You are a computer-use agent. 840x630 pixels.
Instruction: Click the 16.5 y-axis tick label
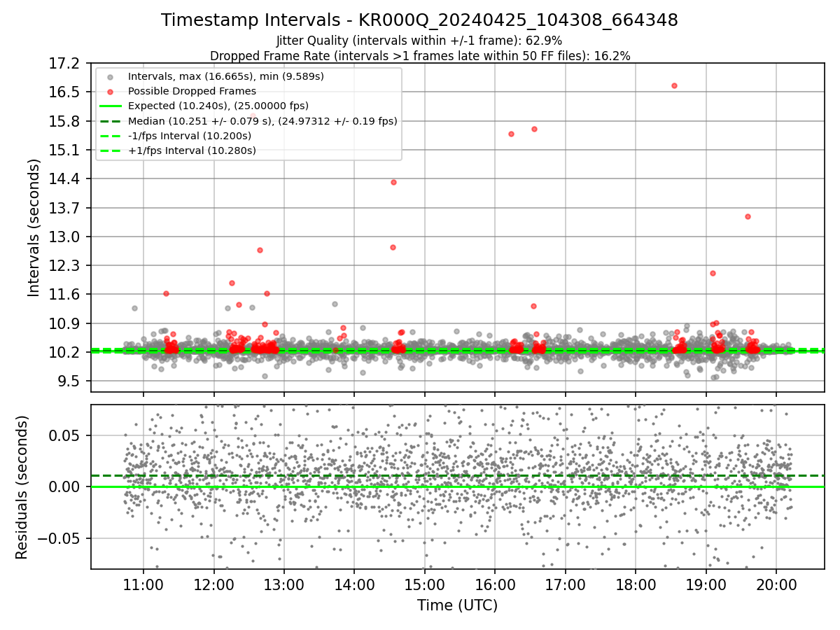pos(66,92)
